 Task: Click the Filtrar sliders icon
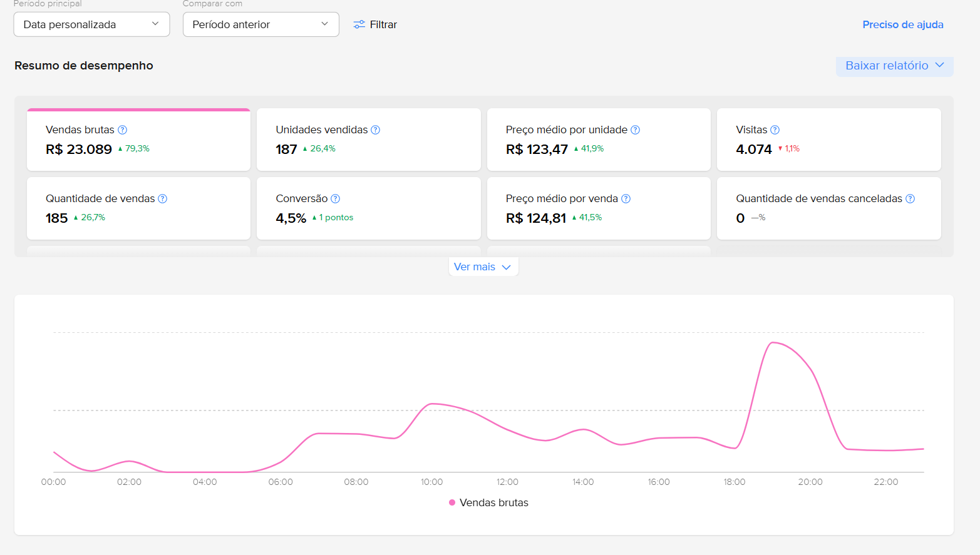[359, 24]
